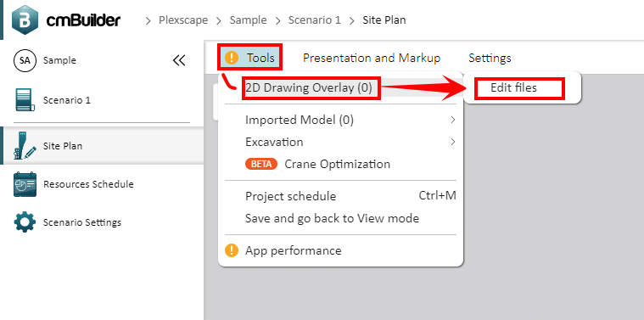Select Excavation menu entry
This screenshot has width=644, height=320.
click(x=274, y=142)
